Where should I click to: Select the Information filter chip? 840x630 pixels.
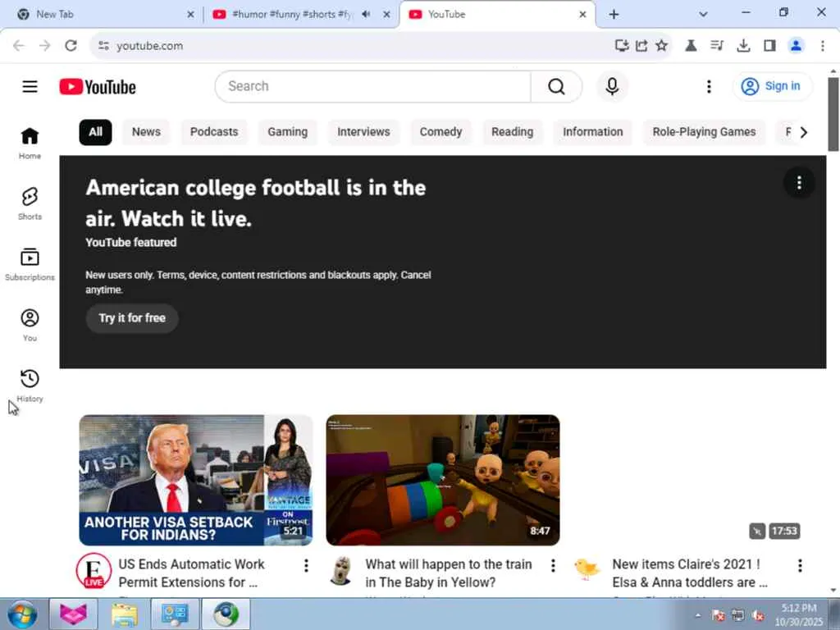(x=592, y=132)
